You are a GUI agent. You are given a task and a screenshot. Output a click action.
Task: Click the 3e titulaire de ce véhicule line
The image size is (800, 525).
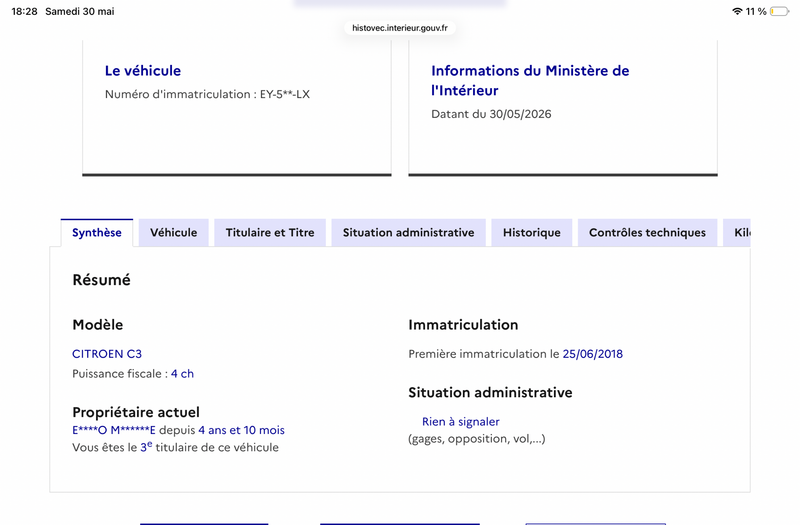click(176, 447)
